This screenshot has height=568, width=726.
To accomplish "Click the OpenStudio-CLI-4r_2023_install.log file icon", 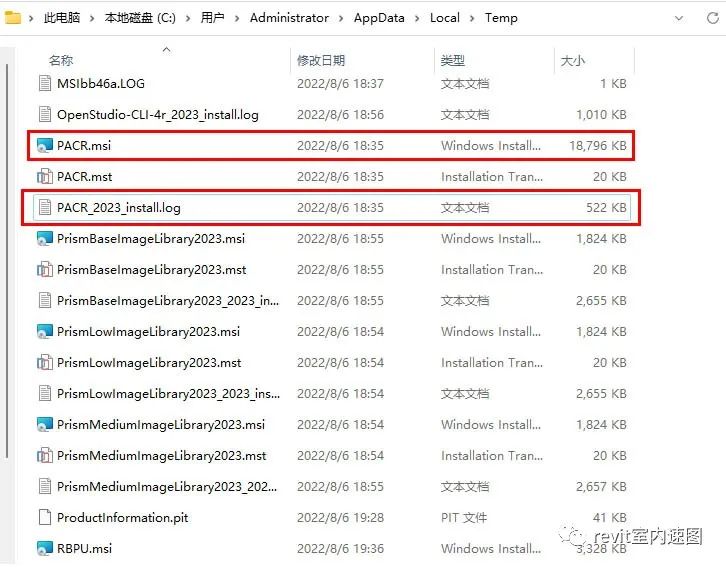I will 44,114.
